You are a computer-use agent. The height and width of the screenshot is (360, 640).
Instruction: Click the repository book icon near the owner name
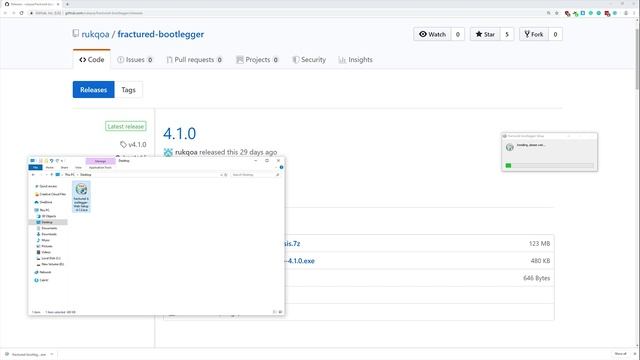click(76, 33)
